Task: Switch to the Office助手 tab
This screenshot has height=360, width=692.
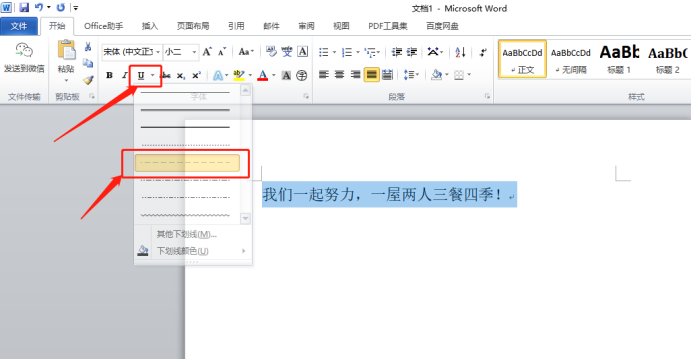Action: click(x=104, y=26)
